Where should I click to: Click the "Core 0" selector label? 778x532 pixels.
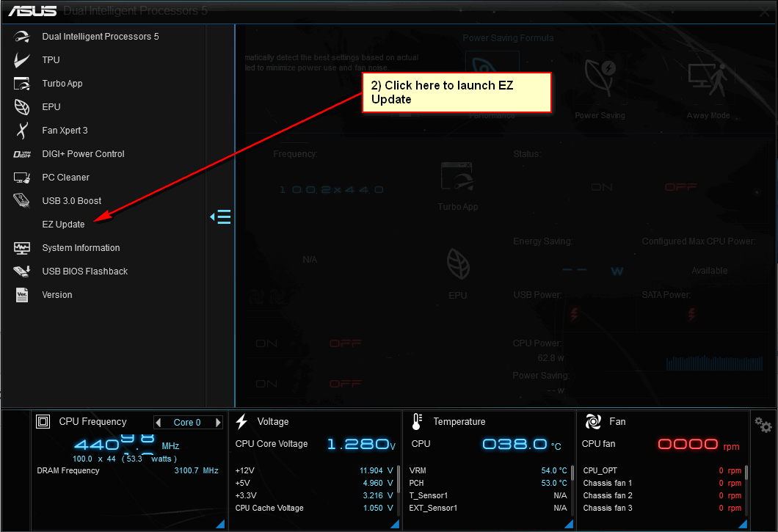[x=187, y=423]
